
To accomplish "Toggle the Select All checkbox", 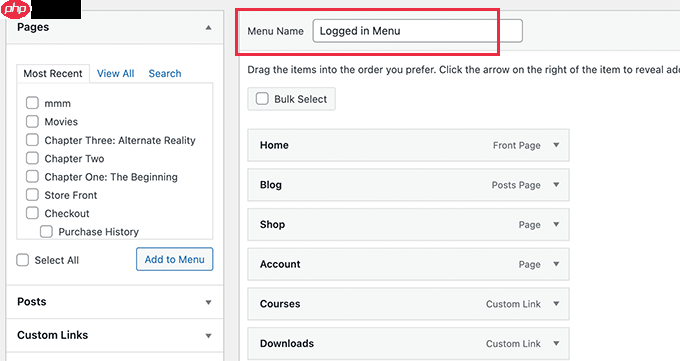I will pos(23,260).
